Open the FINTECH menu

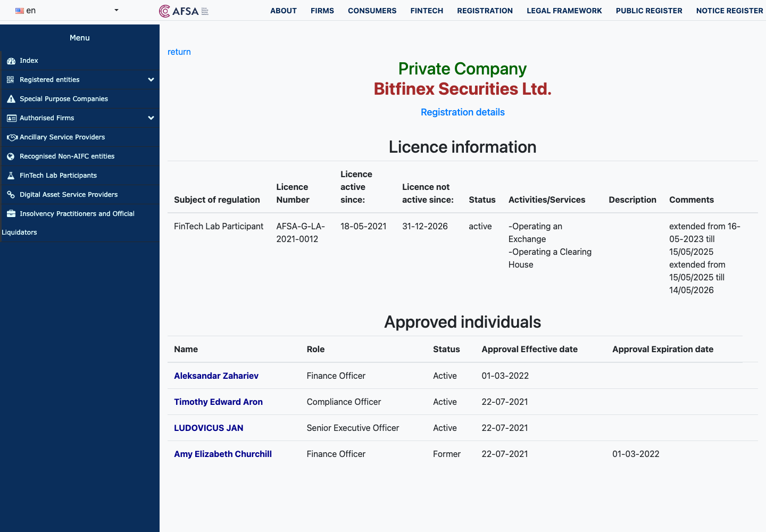(427, 11)
